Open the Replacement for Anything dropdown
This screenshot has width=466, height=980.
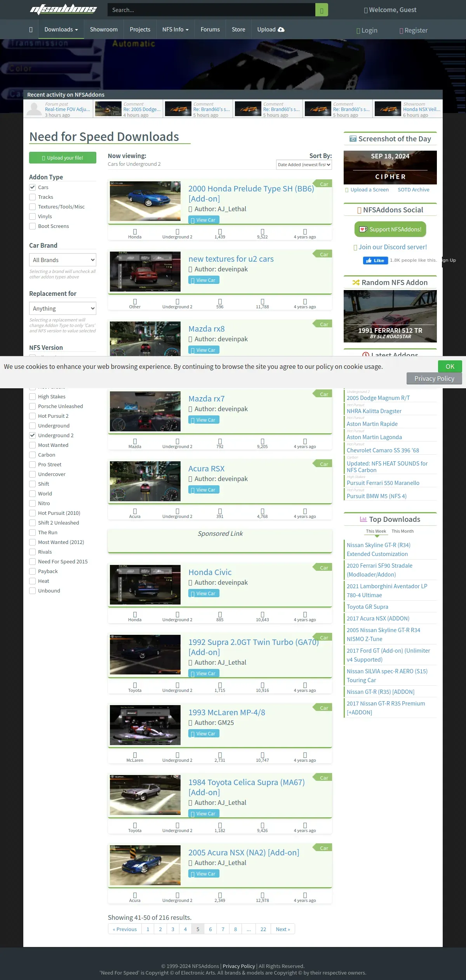coord(63,308)
